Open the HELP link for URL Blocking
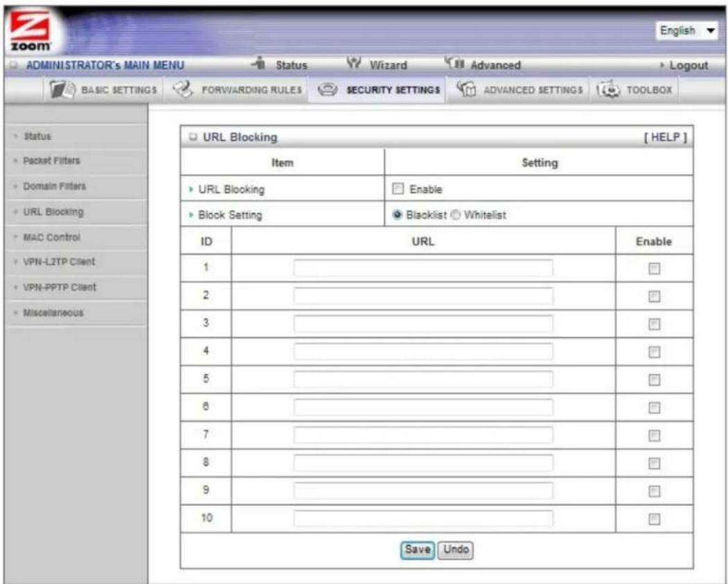This screenshot has width=728, height=584. (x=665, y=137)
